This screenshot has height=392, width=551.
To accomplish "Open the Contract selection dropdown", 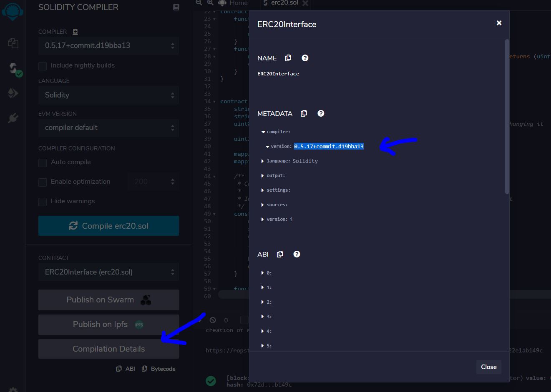I will tap(108, 272).
